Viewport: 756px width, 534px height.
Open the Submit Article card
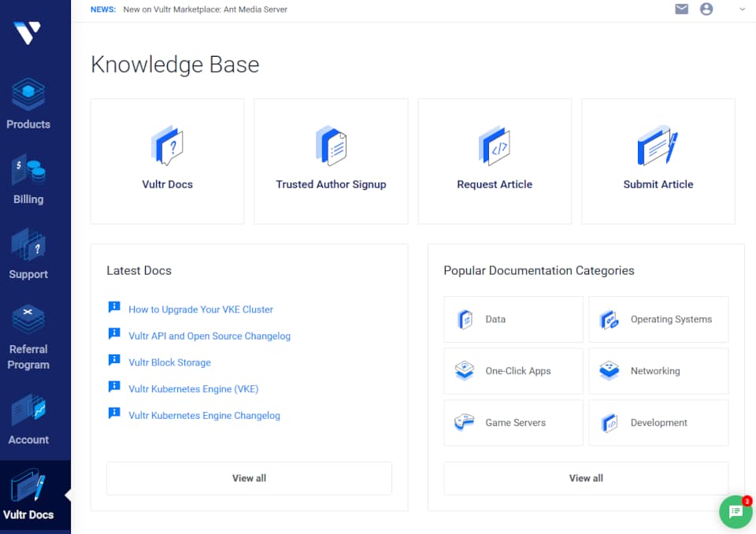click(x=658, y=161)
